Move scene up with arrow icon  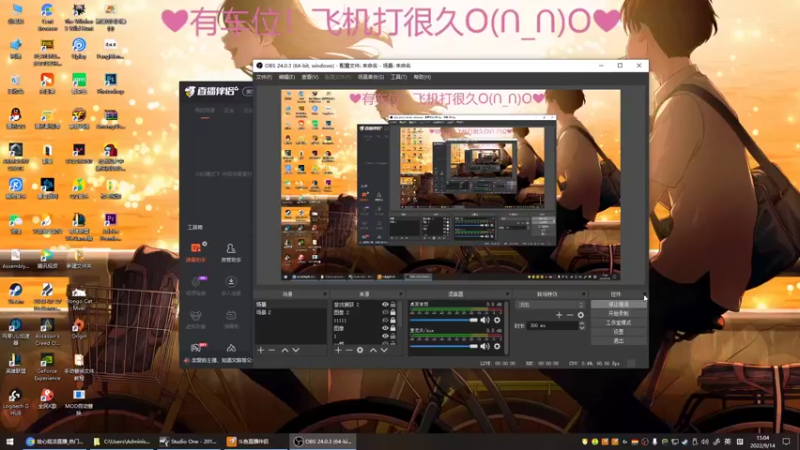(285, 350)
